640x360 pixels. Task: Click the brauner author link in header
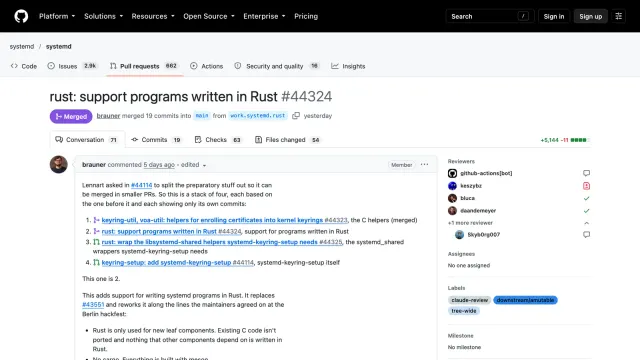click(x=108, y=116)
